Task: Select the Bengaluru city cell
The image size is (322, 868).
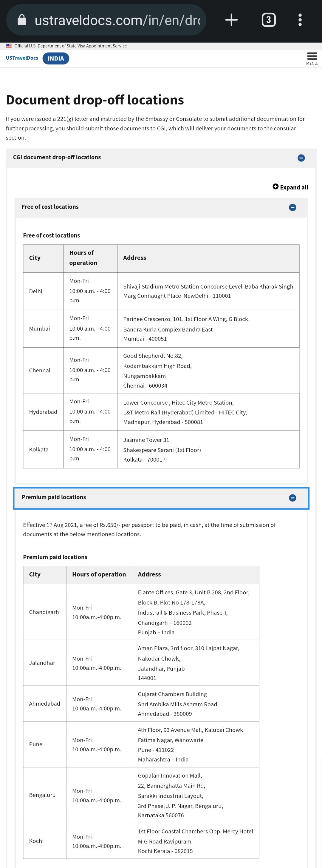Action: pyautogui.click(x=44, y=795)
